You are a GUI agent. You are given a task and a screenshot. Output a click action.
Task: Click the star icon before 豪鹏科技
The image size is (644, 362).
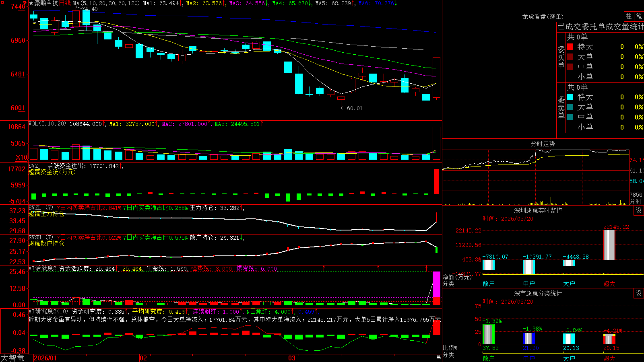point(31,3)
